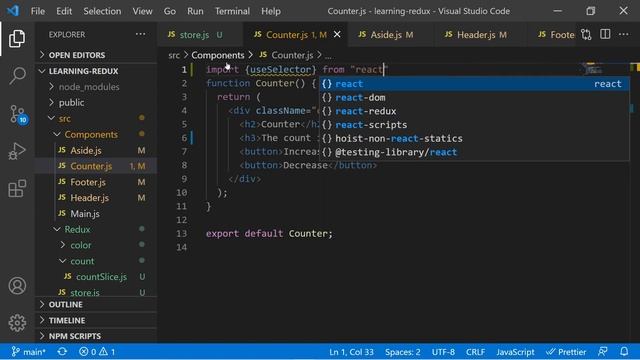This screenshot has height=360, width=640.
Task: Click Ln 1, Col 33 status item
Action: pyautogui.click(x=351, y=352)
